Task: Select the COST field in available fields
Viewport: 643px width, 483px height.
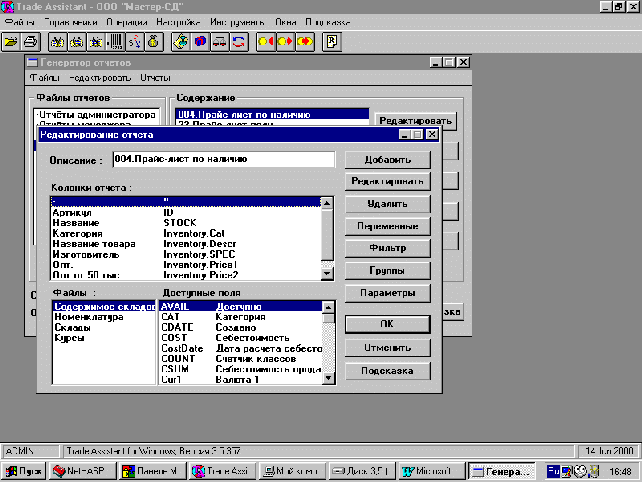Action: (172, 338)
